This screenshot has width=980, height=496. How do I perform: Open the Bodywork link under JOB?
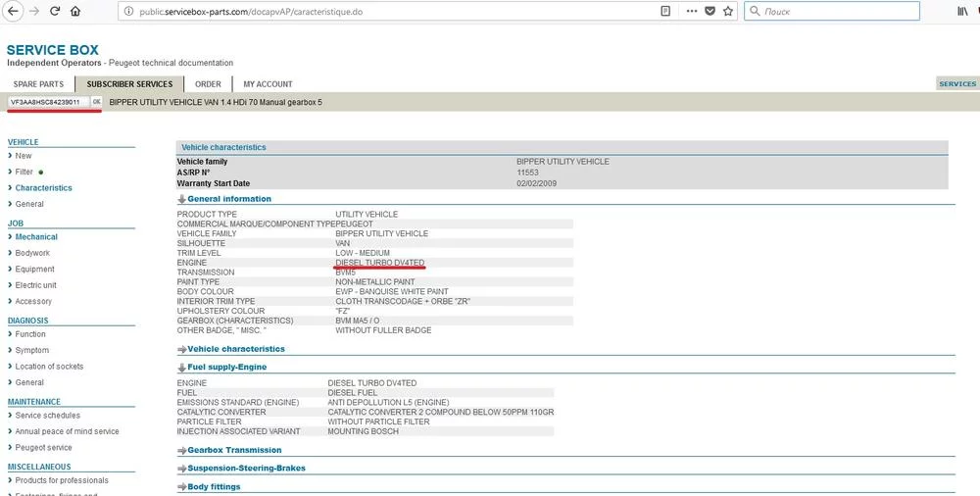tap(32, 253)
